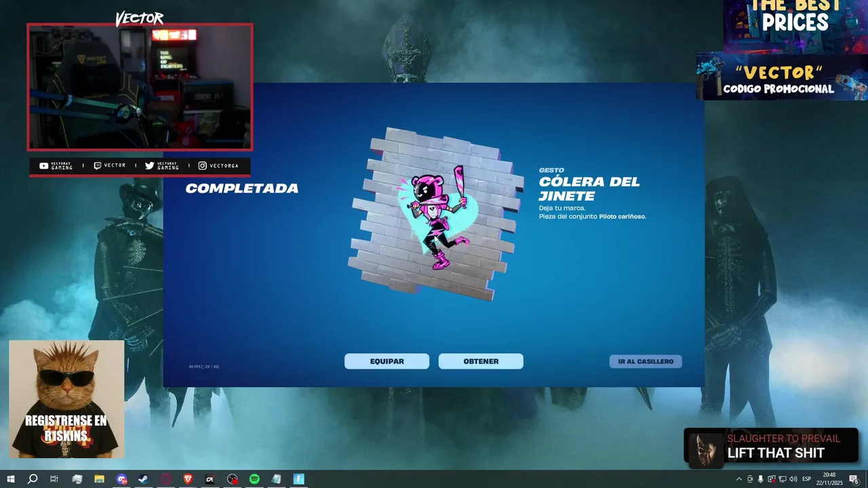Viewport: 868px width, 488px height.
Task: Open the silver sheet app in taskbar
Action: tap(276, 479)
